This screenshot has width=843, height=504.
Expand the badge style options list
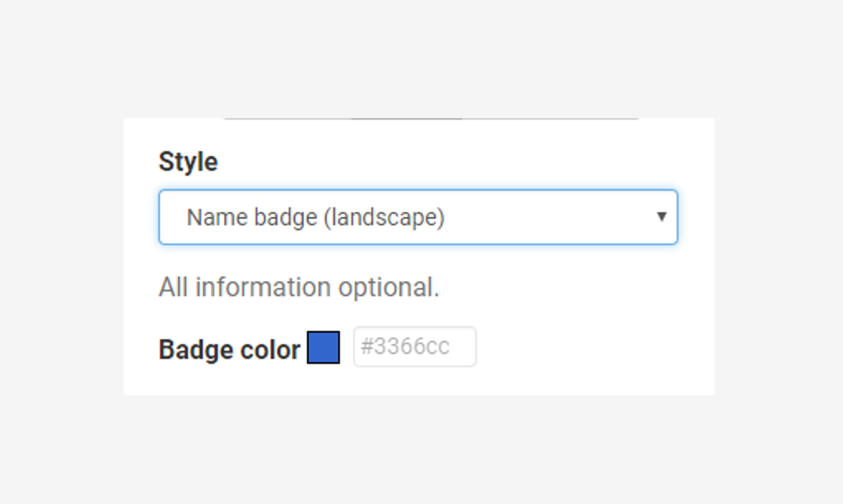point(418,217)
